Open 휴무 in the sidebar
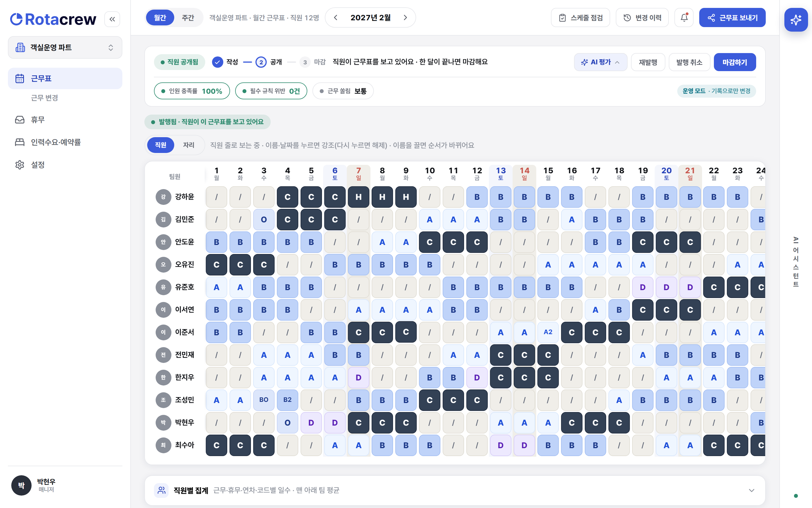This screenshot has width=812, height=508. [65, 120]
